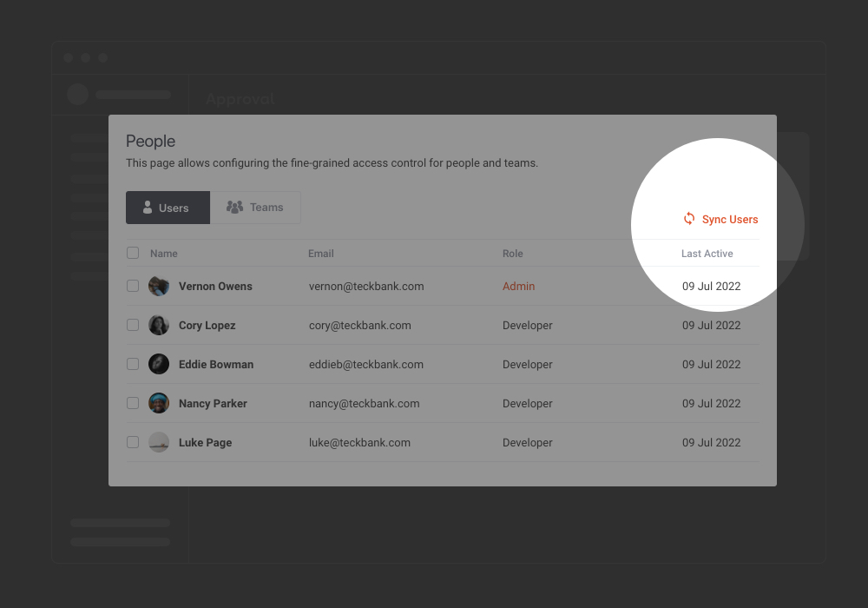Click the circular app logo in the sidebar
This screenshot has width=868, height=608.
(78, 95)
